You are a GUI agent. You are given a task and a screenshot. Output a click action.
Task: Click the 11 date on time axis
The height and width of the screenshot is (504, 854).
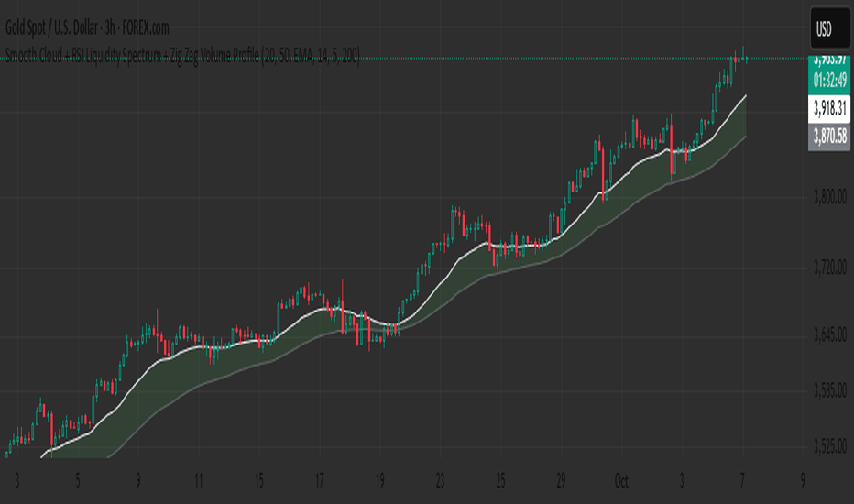point(198,479)
